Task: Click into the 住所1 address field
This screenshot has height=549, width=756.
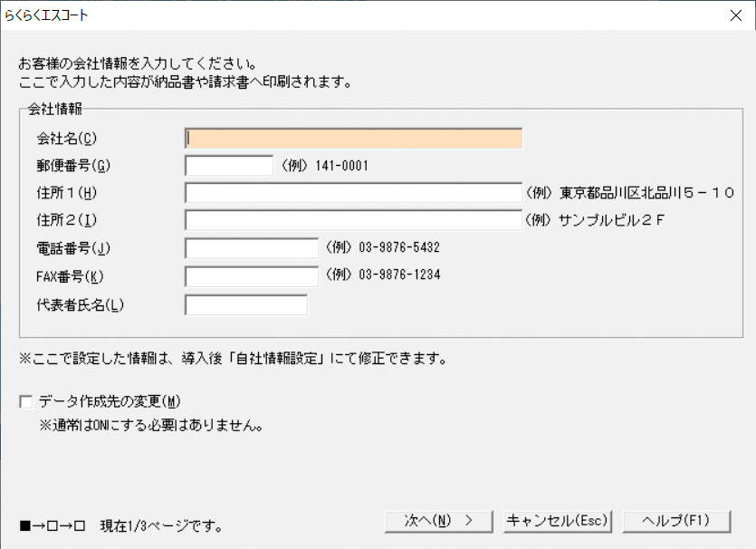Action: (x=353, y=193)
